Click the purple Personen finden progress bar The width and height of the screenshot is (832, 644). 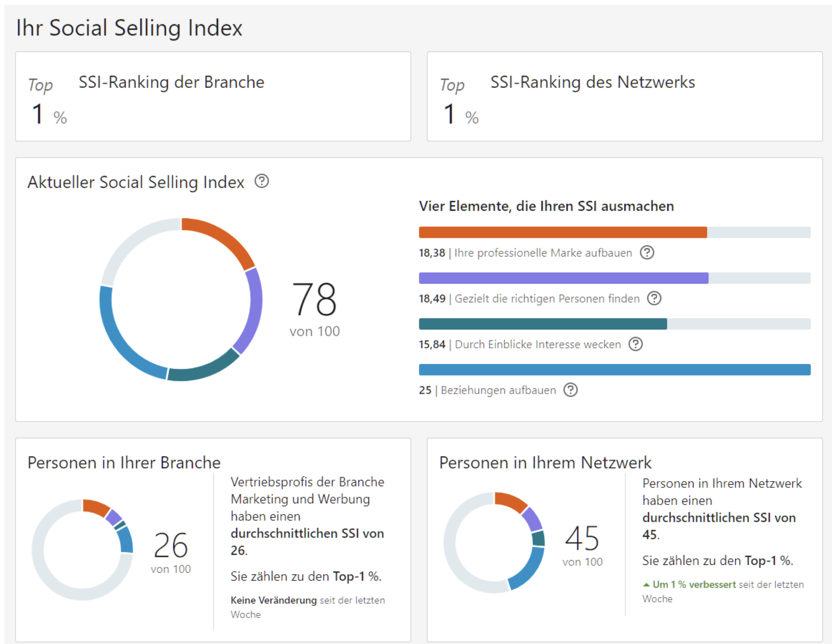pyautogui.click(x=563, y=278)
